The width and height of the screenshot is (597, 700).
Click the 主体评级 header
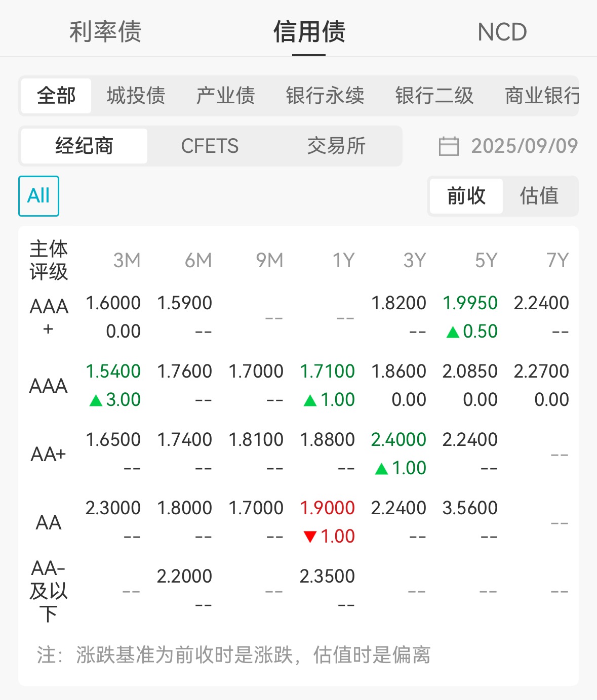pos(49,261)
